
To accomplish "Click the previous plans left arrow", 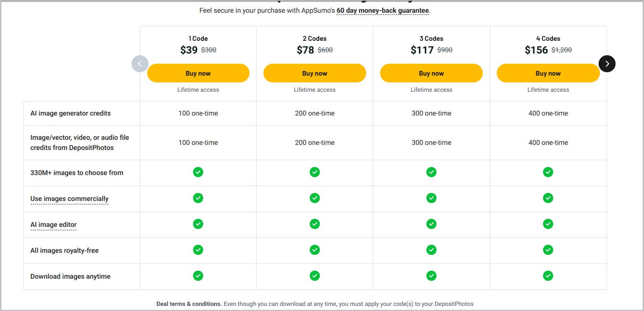I will [140, 64].
